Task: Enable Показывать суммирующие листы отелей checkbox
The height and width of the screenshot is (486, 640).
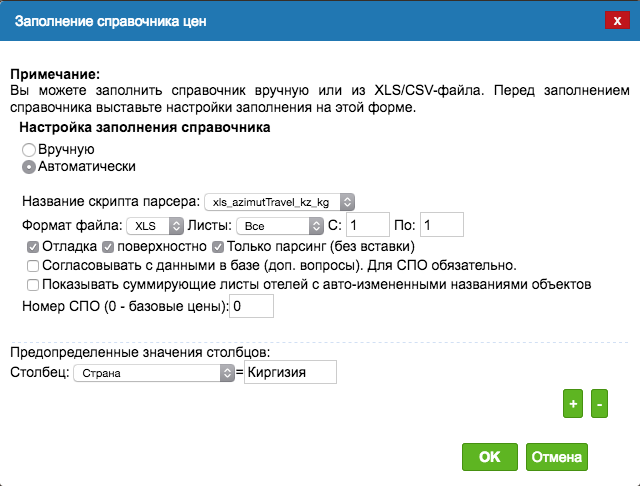Action: 33,284
